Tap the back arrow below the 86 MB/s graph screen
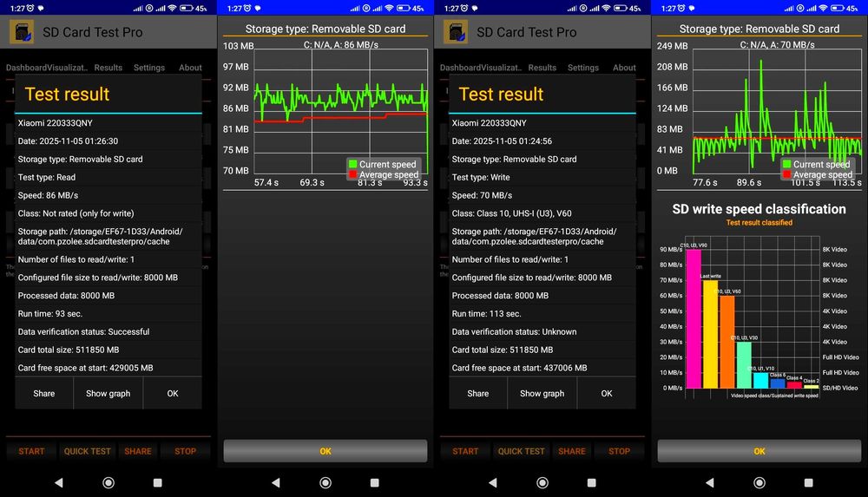 tap(275, 482)
